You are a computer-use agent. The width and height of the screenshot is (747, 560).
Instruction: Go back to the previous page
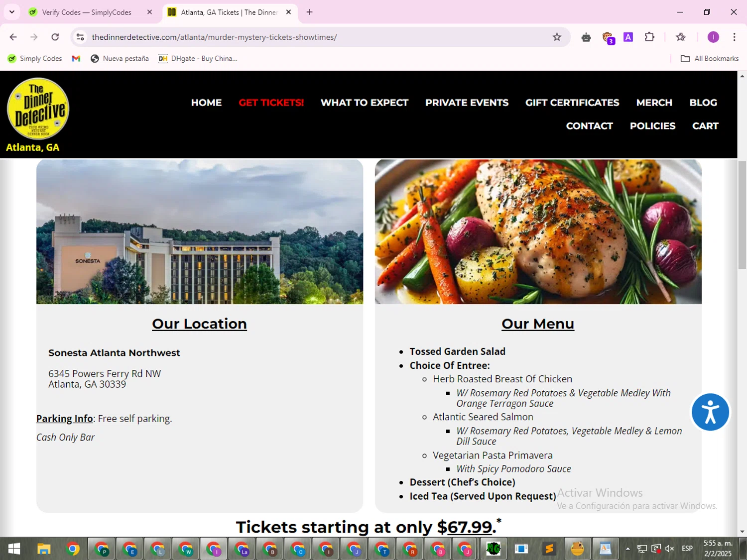point(13,37)
